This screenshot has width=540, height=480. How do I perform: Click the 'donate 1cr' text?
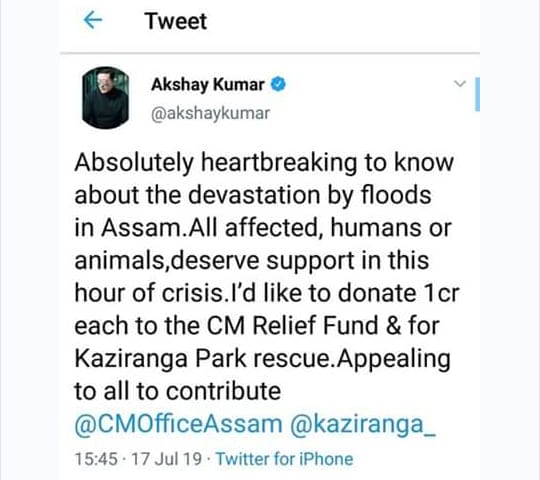[x=398, y=293]
